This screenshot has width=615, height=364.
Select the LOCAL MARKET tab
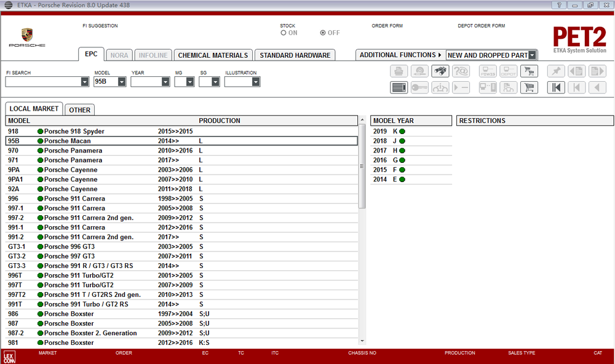(x=34, y=109)
